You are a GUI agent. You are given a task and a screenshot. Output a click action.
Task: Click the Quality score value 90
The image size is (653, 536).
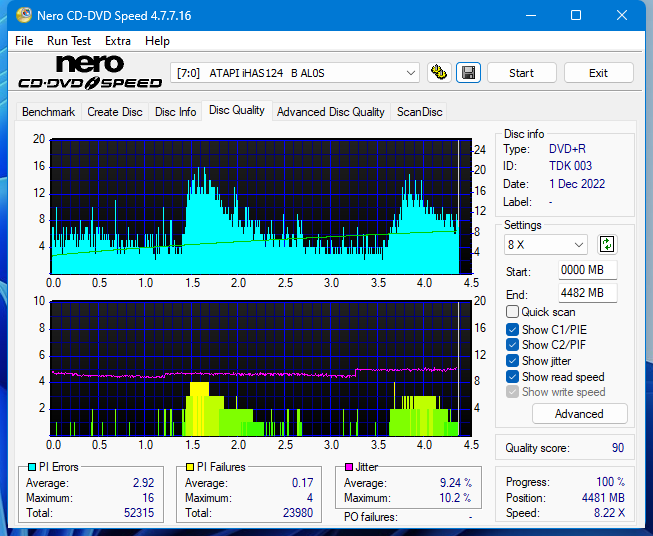(x=618, y=448)
